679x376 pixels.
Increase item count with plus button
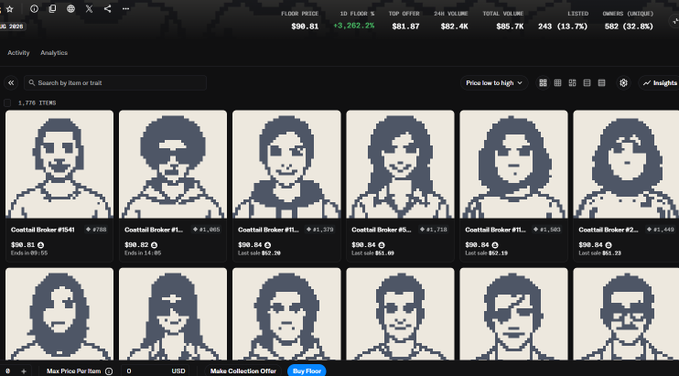[x=23, y=371]
